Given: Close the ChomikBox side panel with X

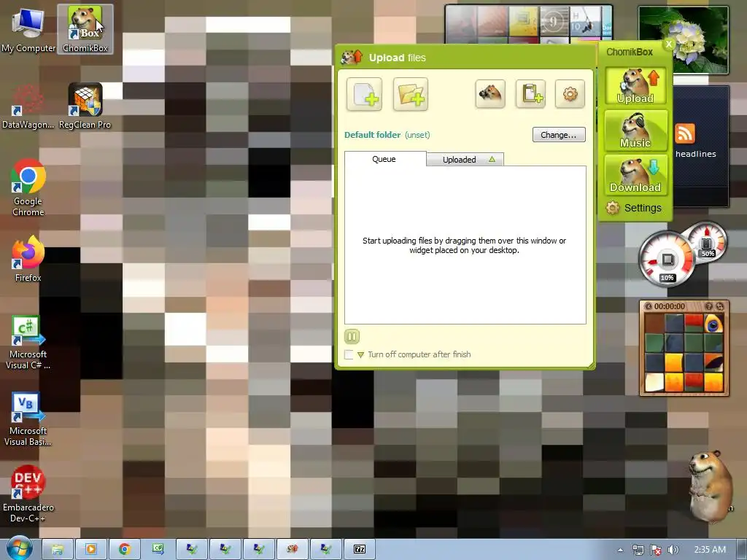Looking at the screenshot, I should 668,44.
